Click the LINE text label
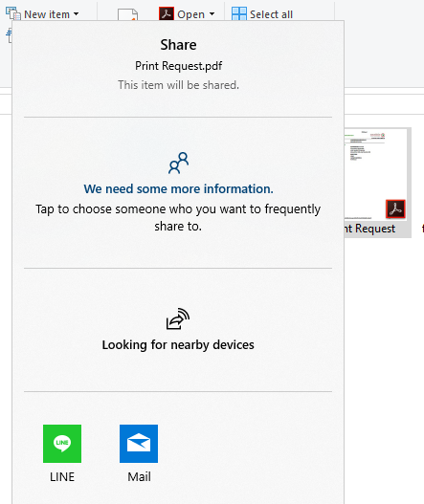 [x=62, y=476]
